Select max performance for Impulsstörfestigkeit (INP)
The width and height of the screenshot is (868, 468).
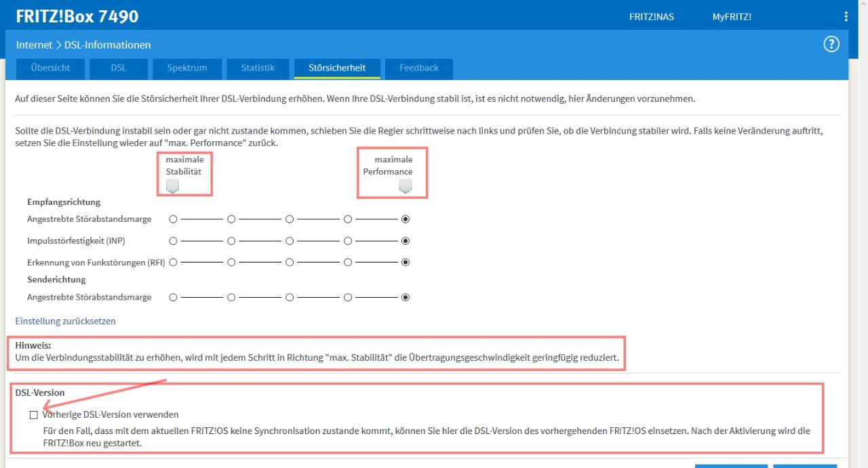[x=406, y=241]
